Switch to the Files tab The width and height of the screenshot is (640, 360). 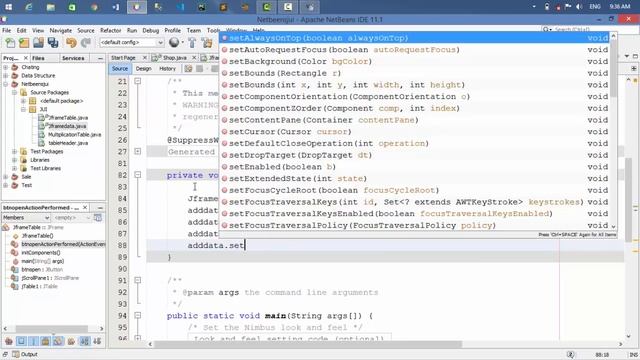(x=38, y=58)
